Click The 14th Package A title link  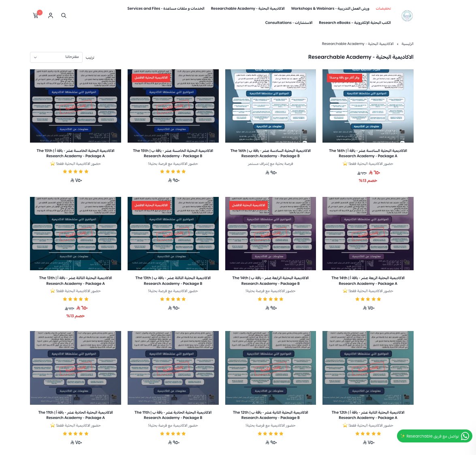(x=368, y=281)
